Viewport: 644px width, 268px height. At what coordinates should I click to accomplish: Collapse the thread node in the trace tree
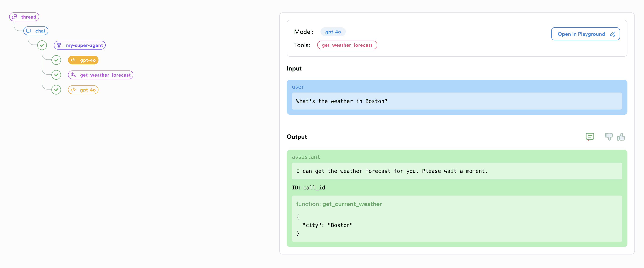[24, 17]
